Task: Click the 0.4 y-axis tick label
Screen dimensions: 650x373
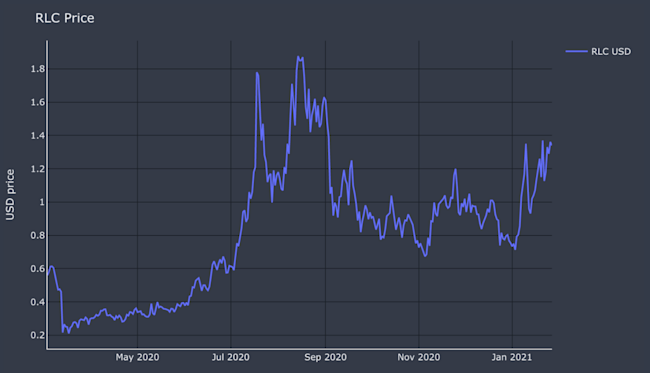Action: 37,302
